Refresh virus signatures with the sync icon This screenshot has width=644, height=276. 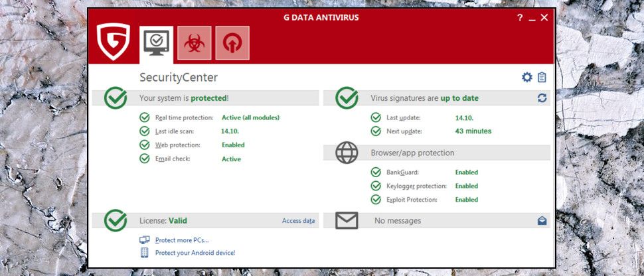(542, 98)
